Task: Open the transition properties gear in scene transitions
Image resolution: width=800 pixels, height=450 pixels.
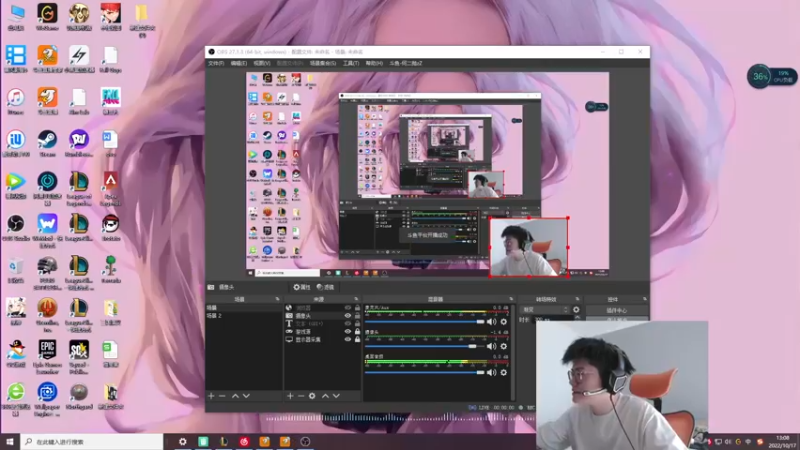Action: click(576, 310)
